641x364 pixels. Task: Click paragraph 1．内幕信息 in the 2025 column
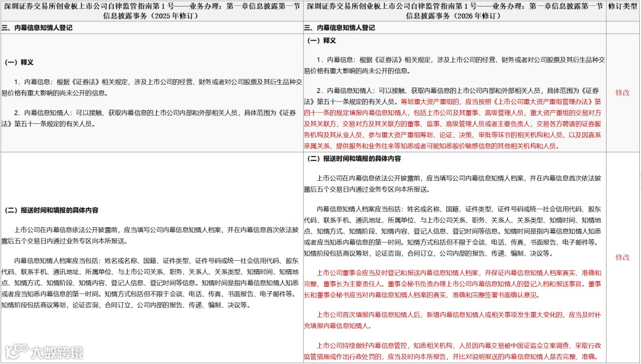(x=152, y=87)
